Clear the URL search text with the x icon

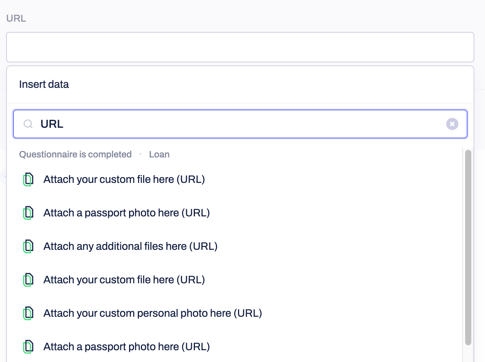(x=452, y=124)
